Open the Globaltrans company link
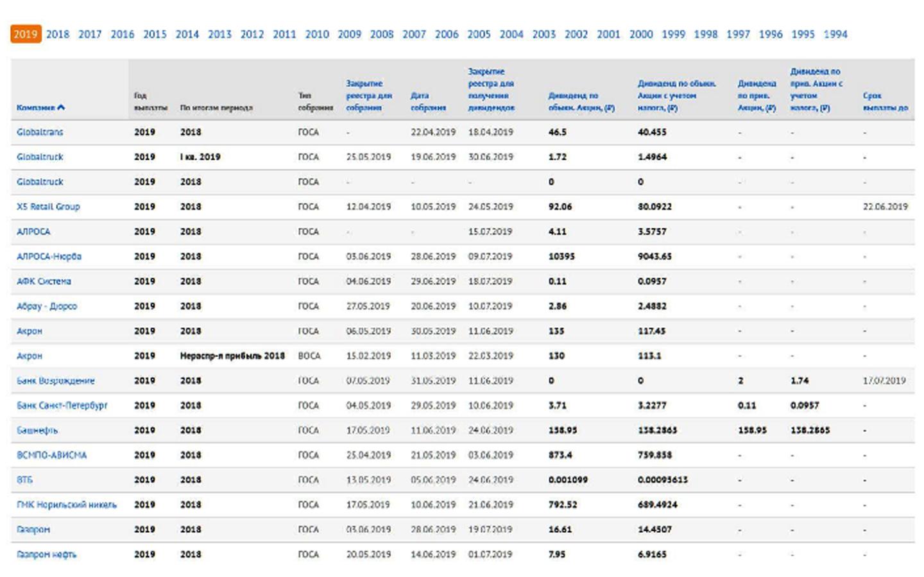Image resolution: width=924 pixels, height=577 pixels. [40, 132]
